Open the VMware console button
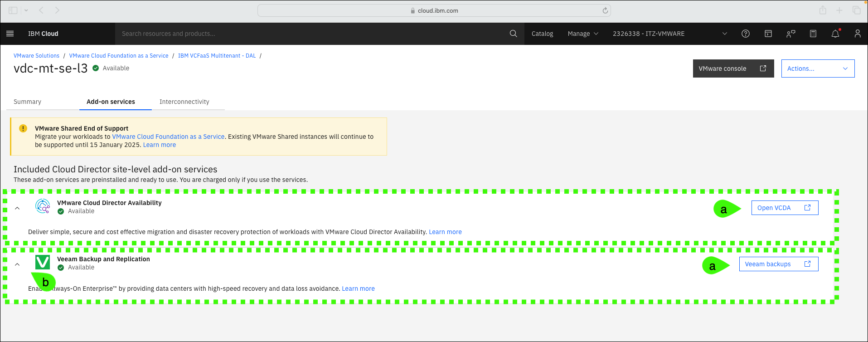 point(733,68)
